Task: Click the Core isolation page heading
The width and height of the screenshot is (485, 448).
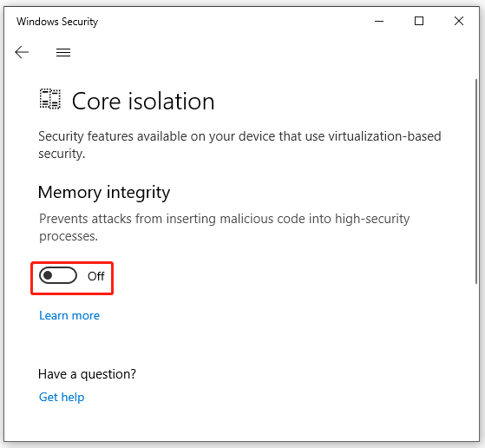Action: (143, 101)
